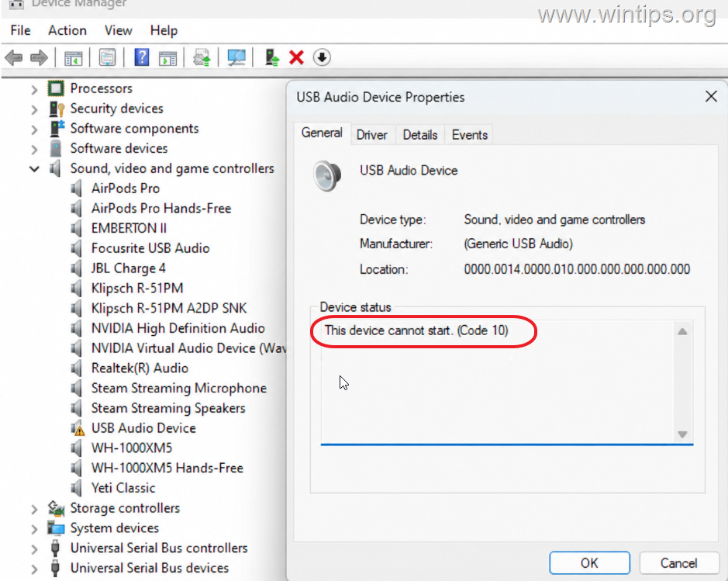Expand Universal Serial Bus controllers
This screenshot has width=728, height=581.
[34, 548]
